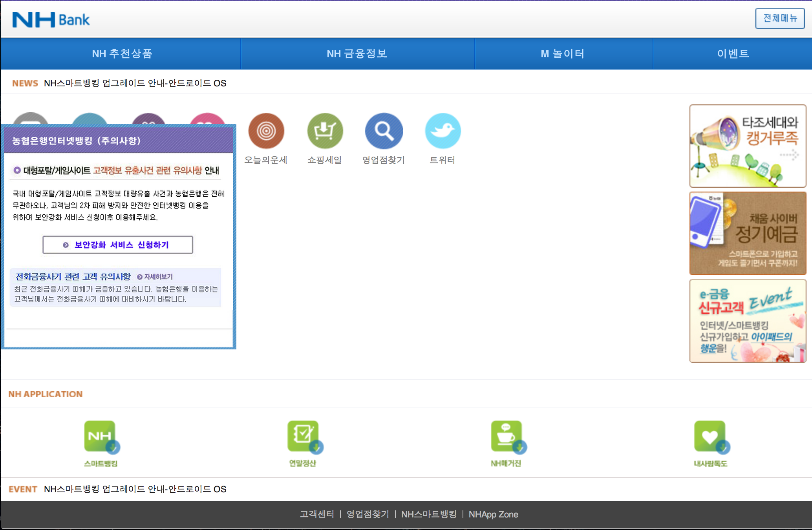
Task: Download the NH매거진 coffee cup app icon
Action: click(x=508, y=437)
